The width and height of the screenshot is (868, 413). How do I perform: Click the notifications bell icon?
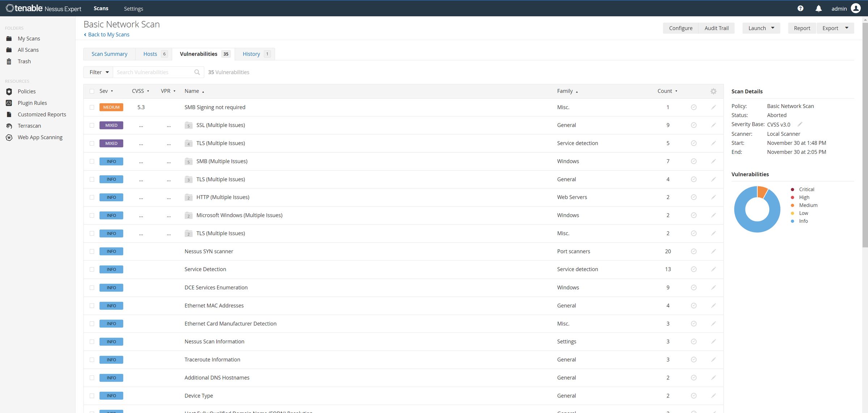[x=818, y=8]
